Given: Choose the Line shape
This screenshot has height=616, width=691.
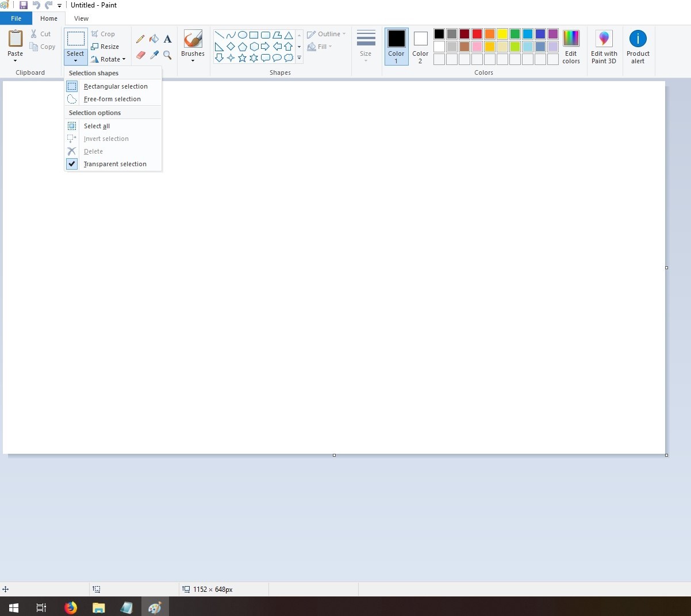Looking at the screenshot, I should click(x=219, y=35).
